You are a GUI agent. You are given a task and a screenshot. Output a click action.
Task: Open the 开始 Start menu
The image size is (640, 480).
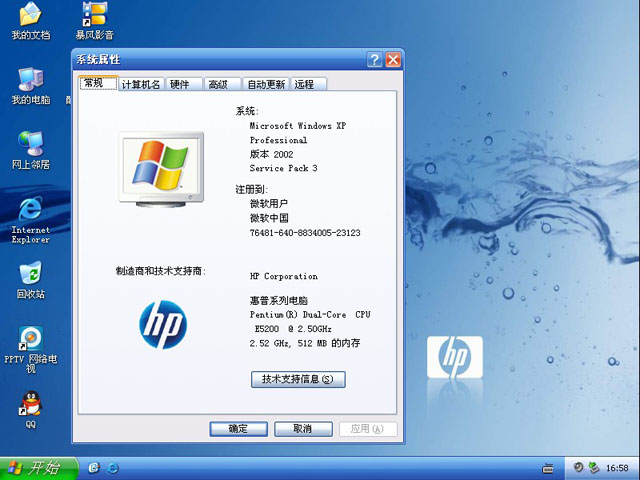pyautogui.click(x=39, y=468)
